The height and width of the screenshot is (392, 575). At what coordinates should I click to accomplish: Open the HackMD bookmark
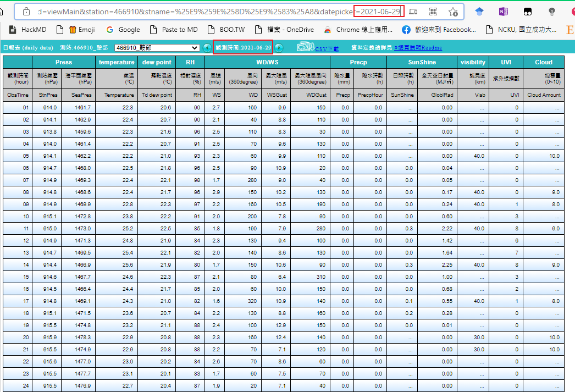click(x=27, y=30)
